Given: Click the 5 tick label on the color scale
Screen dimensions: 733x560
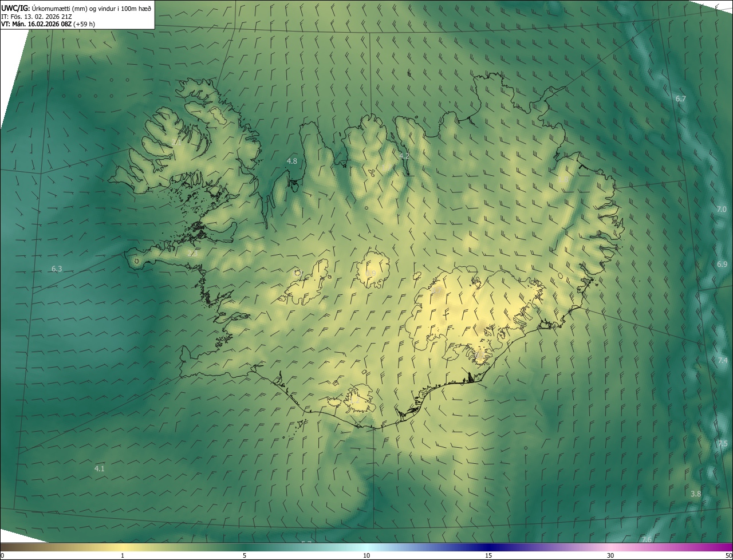Looking at the screenshot, I should point(245,555).
